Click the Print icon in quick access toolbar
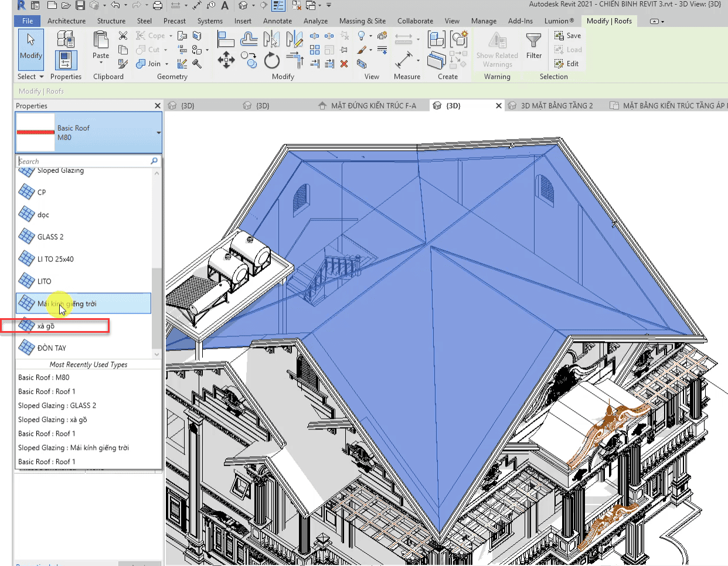This screenshot has height=566, width=728. click(158, 5)
